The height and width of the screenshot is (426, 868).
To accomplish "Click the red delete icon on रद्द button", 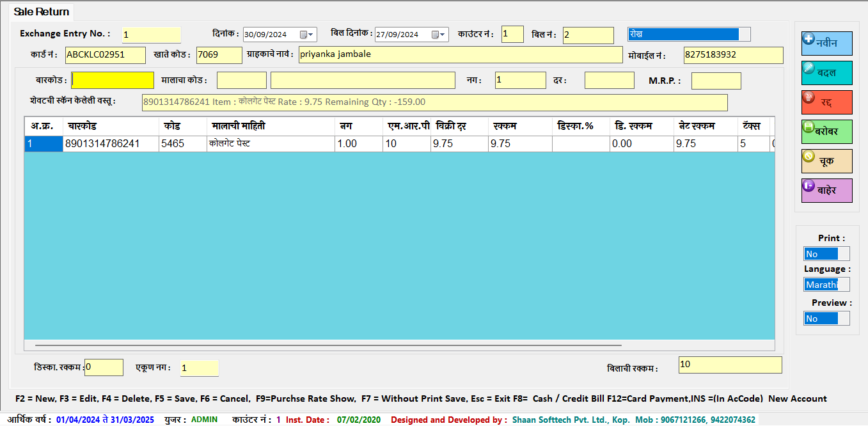I will click(x=808, y=97).
